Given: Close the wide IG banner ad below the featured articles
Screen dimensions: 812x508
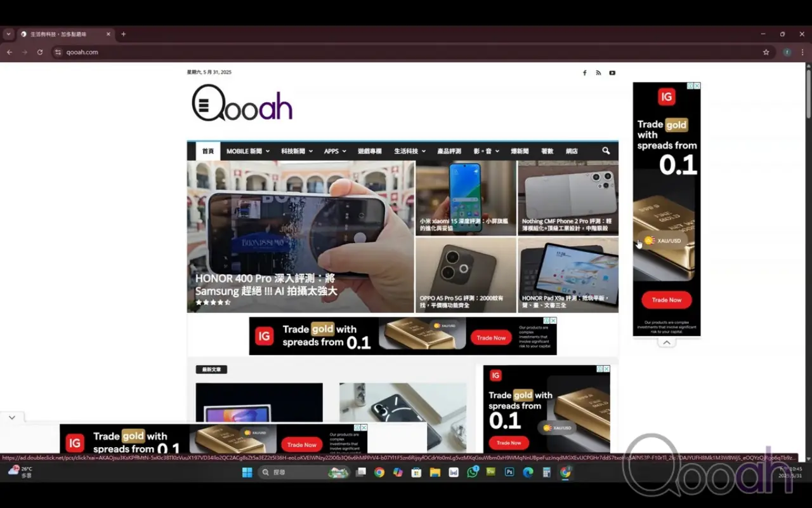Looking at the screenshot, I should 553,321.
